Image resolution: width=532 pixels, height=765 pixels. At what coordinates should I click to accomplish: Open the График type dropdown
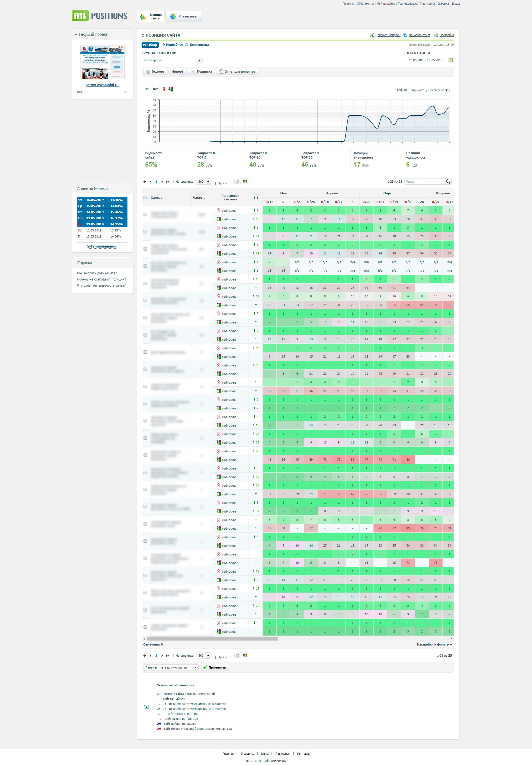coord(429,90)
